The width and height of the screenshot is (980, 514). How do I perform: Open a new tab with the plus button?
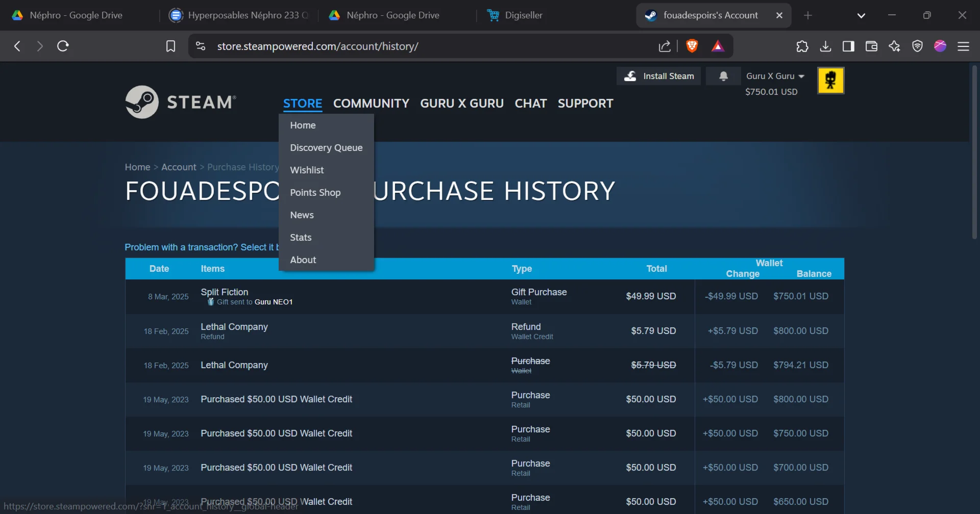click(x=807, y=15)
